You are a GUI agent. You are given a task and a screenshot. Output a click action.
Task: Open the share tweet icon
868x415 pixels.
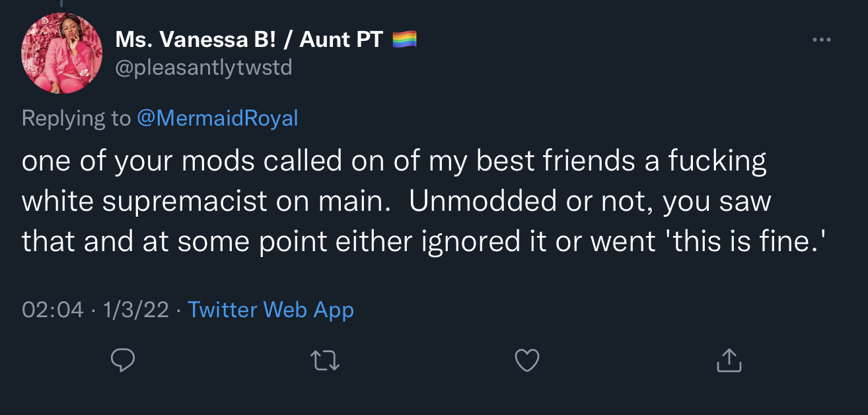729,360
